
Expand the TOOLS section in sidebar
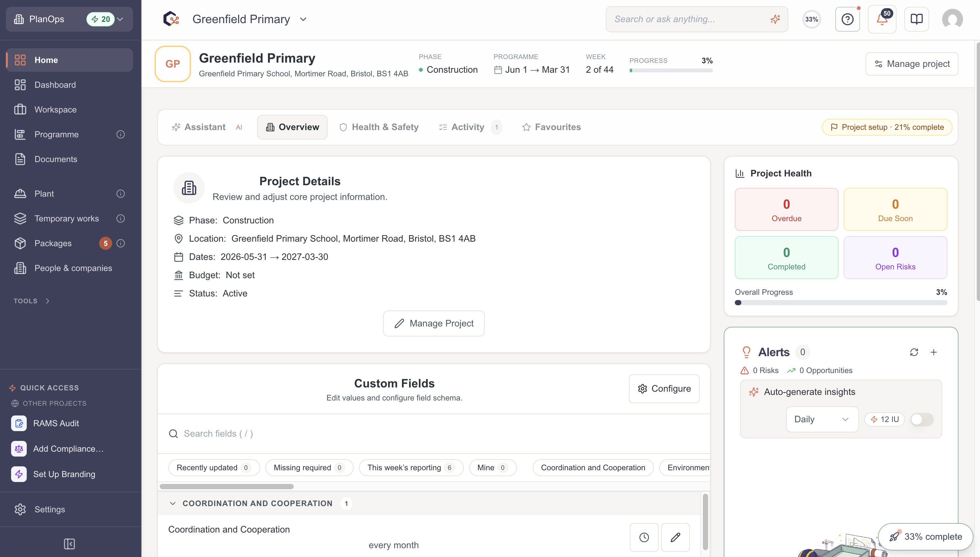point(32,301)
